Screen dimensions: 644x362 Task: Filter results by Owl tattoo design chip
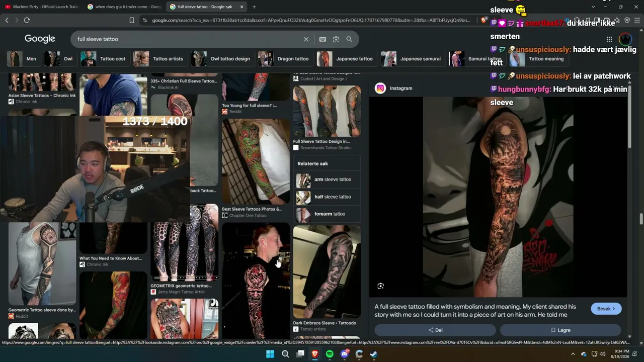click(x=222, y=59)
